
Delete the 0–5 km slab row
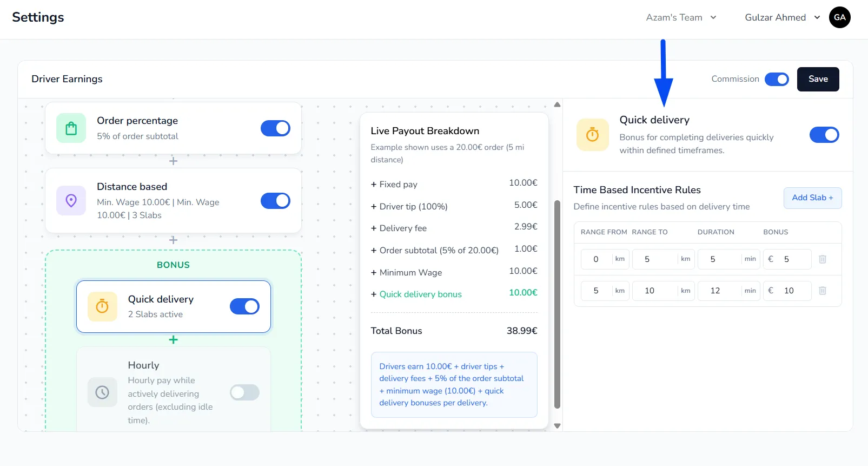point(823,259)
